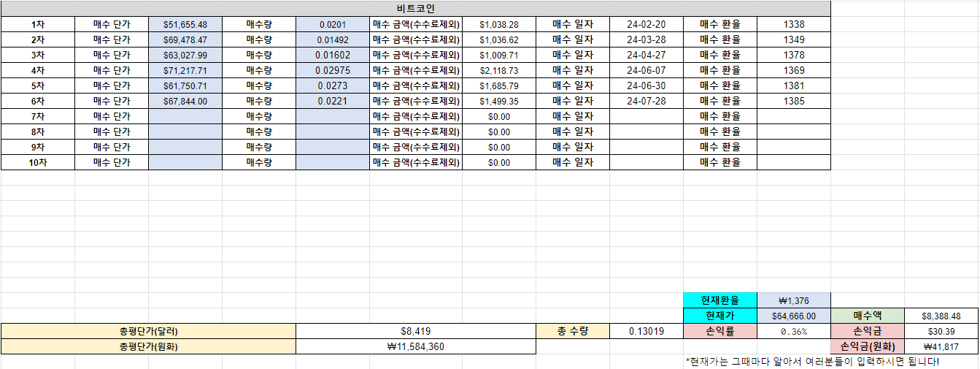Select purchase date 24-07-28
Image resolution: width=980 pixels, height=369 pixels.
click(x=647, y=101)
